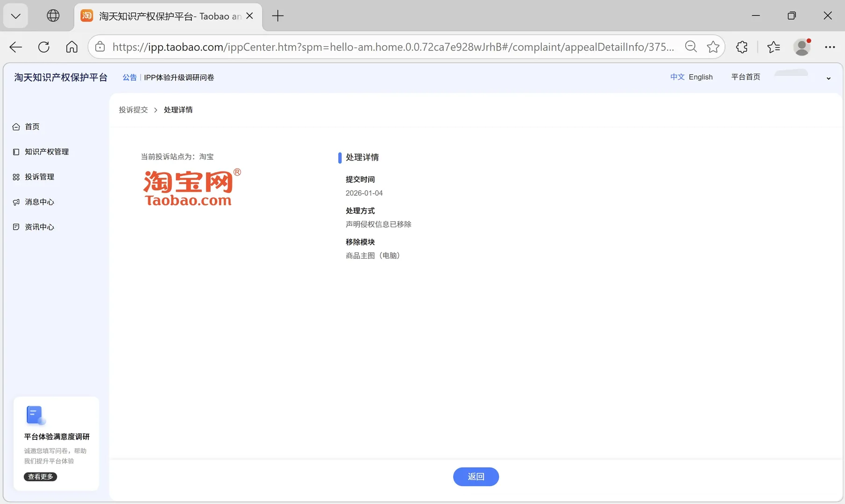Click the 声明侵权信息已移除 text
845x504 pixels.
[x=378, y=224]
